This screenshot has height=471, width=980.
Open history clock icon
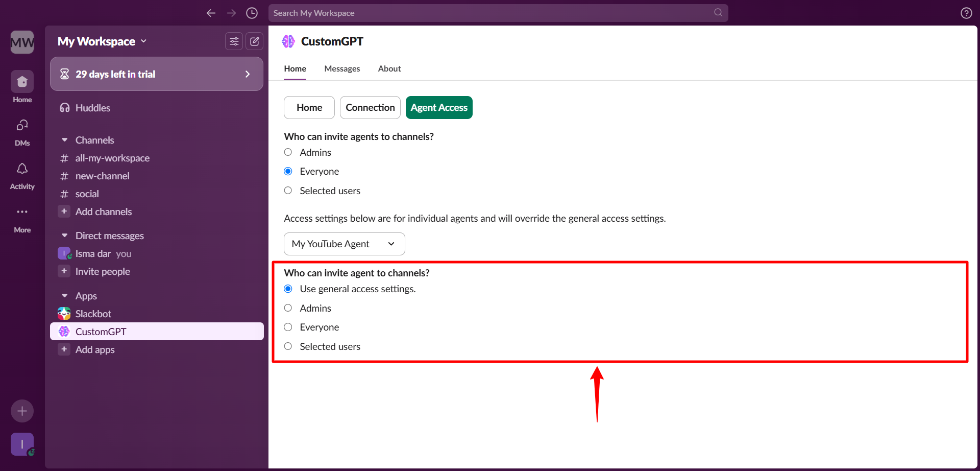pos(252,13)
